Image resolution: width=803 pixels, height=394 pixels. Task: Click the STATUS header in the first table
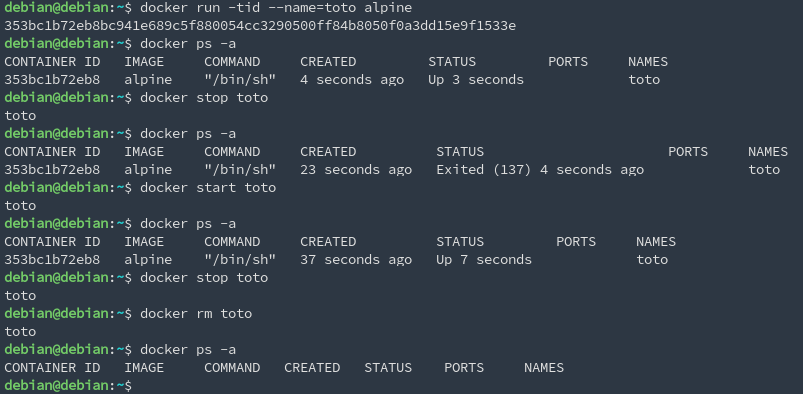pyautogui.click(x=452, y=61)
